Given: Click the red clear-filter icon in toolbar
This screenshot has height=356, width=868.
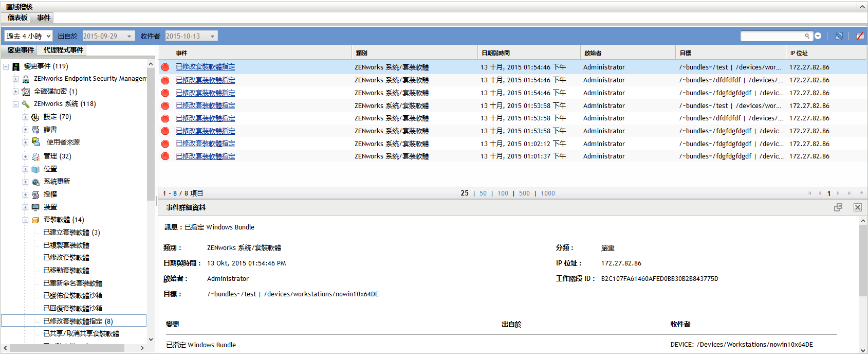Looking at the screenshot, I should click(x=860, y=36).
